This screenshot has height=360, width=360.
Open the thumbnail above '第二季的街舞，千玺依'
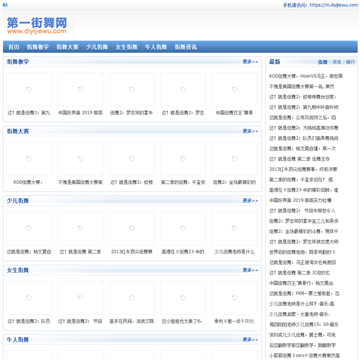(x=183, y=159)
